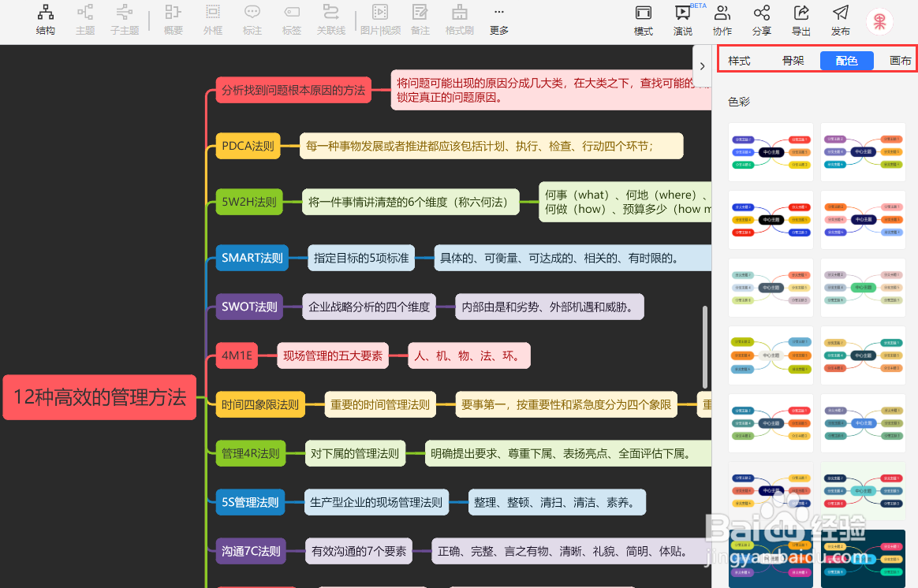Start 演说 presentation mode
Screen dimensions: 918x588
pos(681,20)
